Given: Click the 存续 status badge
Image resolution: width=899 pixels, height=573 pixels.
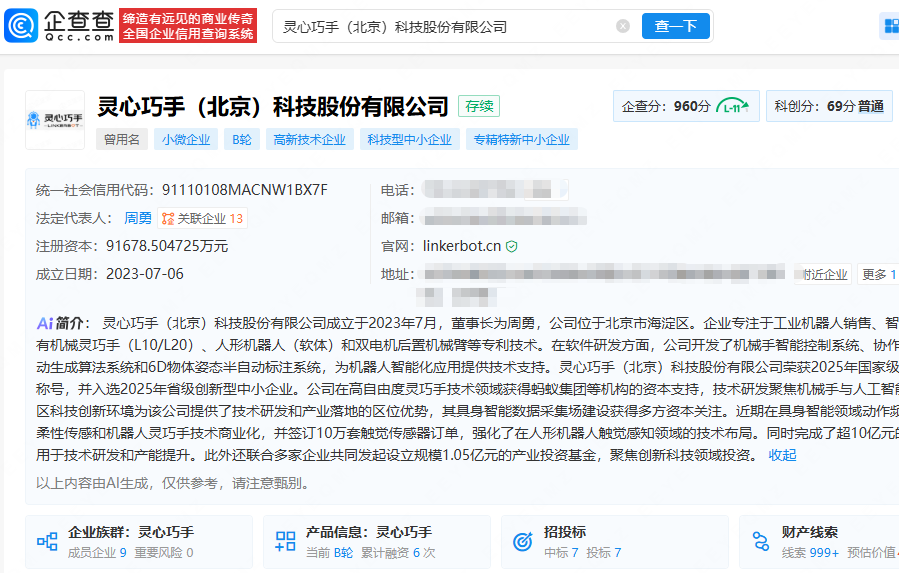Looking at the screenshot, I should pyautogui.click(x=479, y=106).
